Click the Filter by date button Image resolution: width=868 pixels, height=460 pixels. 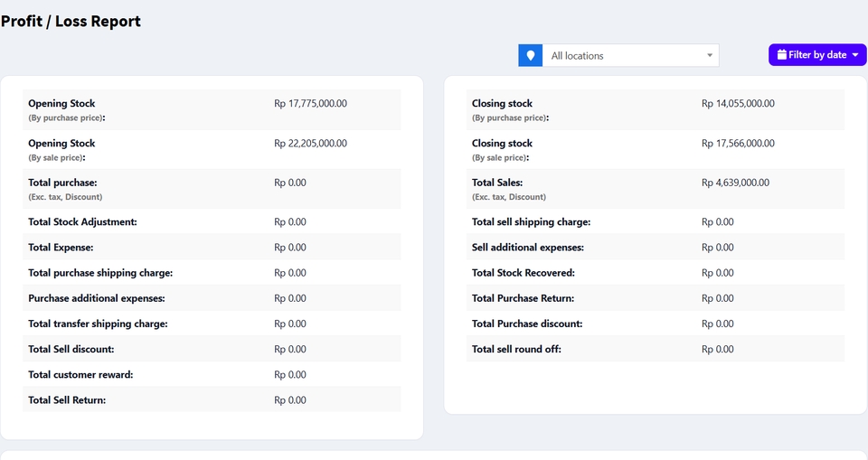817,55
